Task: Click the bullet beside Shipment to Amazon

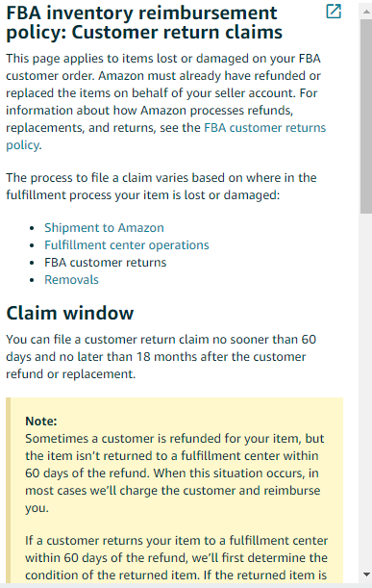Action: point(32,228)
